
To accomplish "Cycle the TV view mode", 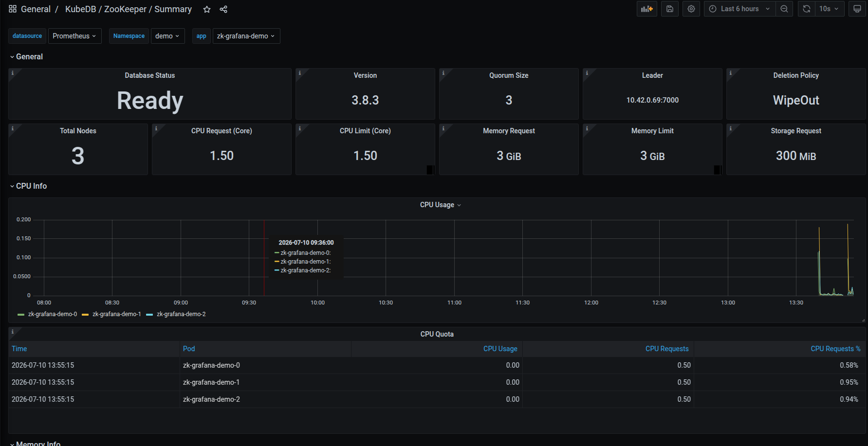I will (857, 9).
